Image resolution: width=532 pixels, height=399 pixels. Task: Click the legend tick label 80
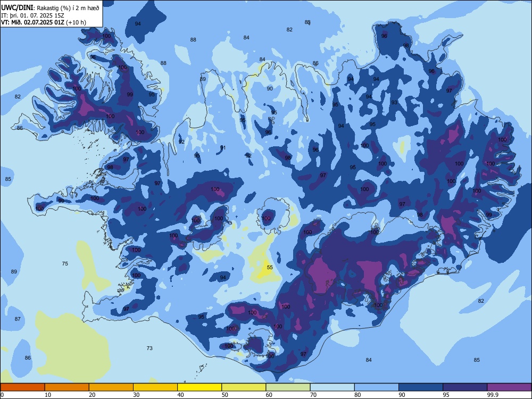pyautogui.click(x=358, y=395)
